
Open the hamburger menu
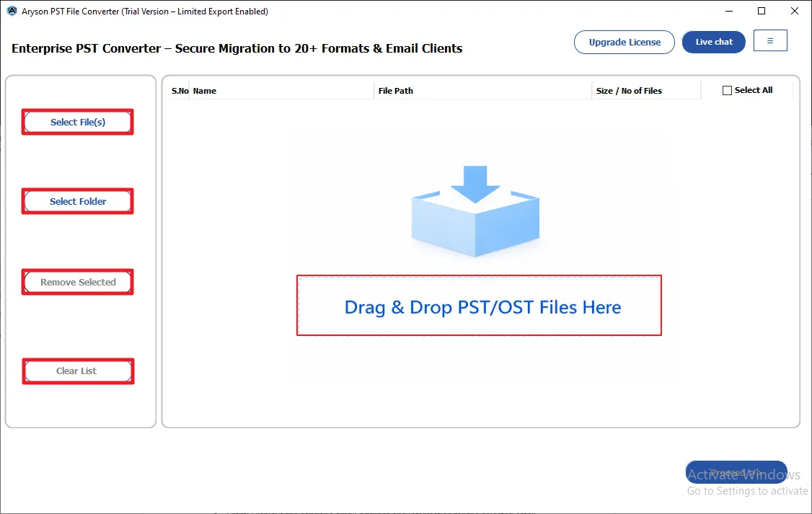[x=770, y=41]
